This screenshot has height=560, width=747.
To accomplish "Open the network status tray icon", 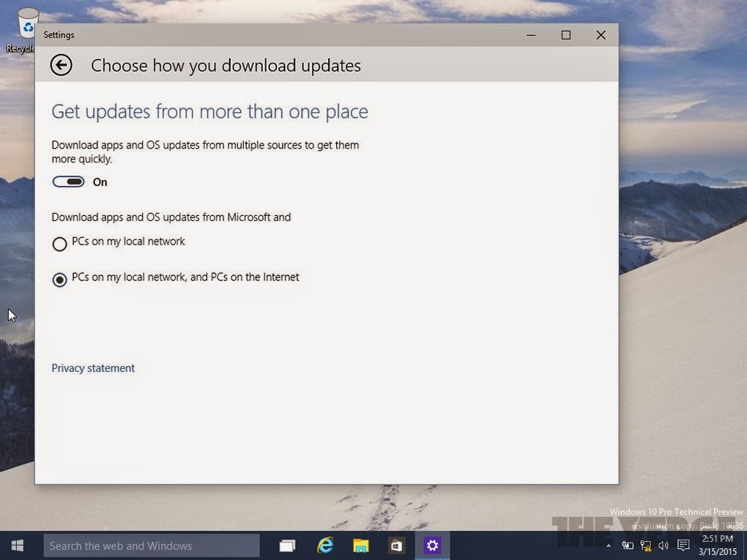I will pos(645,545).
